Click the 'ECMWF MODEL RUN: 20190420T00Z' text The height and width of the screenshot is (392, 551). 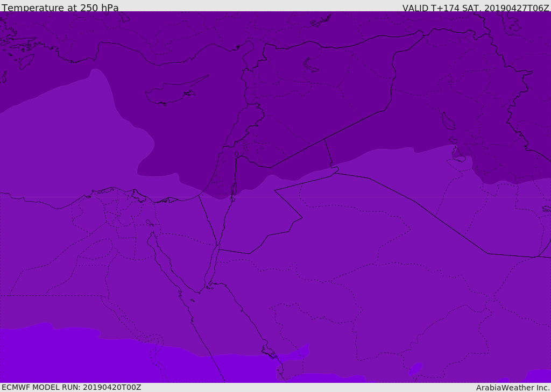click(72, 387)
